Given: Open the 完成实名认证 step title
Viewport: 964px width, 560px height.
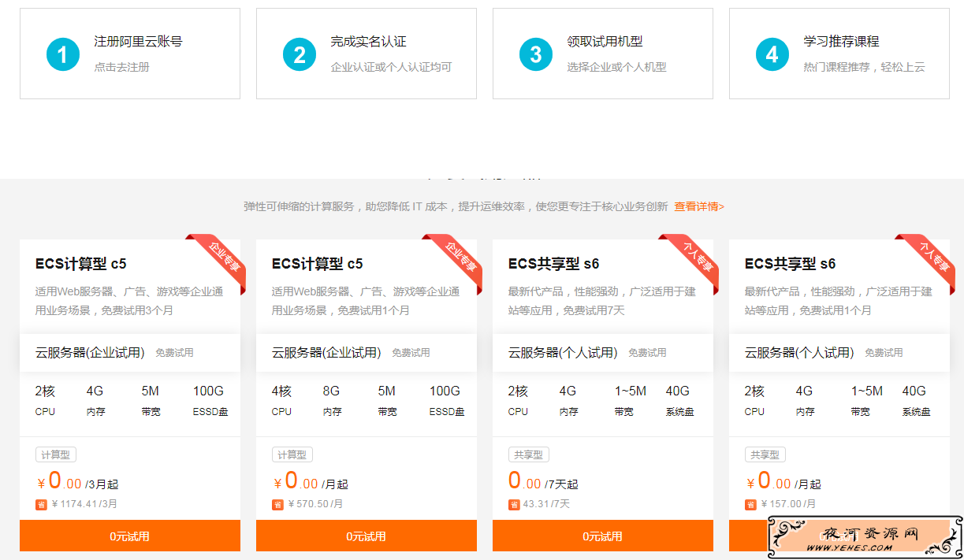Looking at the screenshot, I should pyautogui.click(x=368, y=42).
